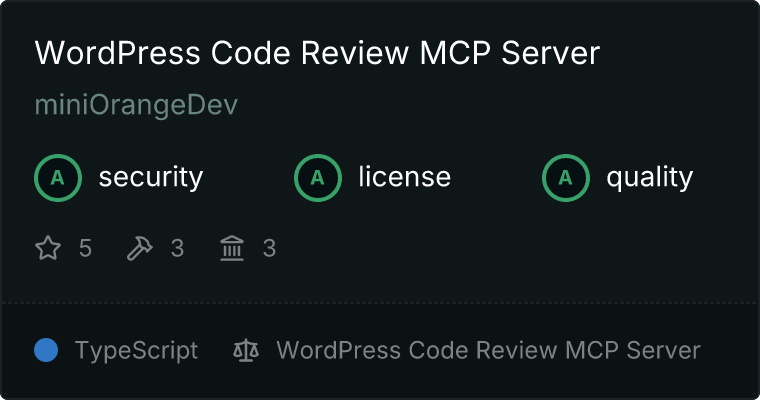Click the quality grade A badge
Viewport: 760px width, 400px height.
click(x=566, y=178)
